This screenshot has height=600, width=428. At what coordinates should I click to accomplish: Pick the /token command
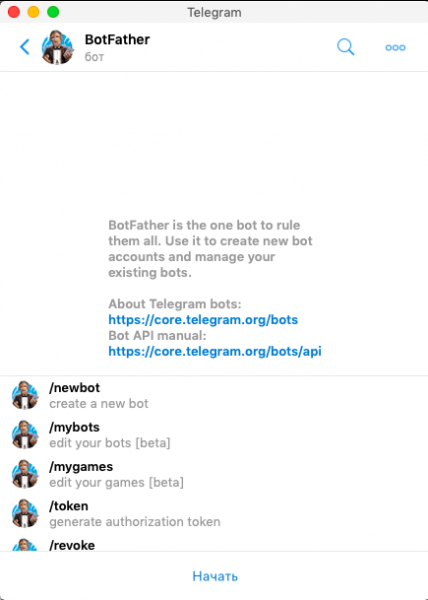pyautogui.click(x=214, y=514)
